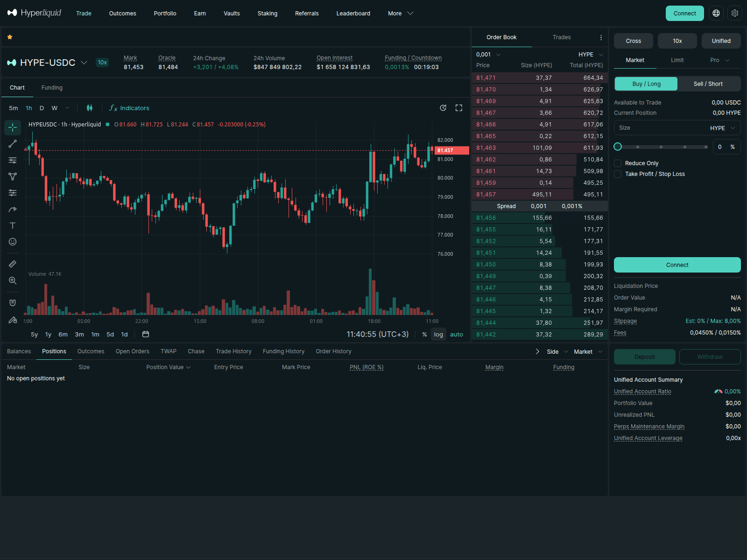This screenshot has width=747, height=560.
Task: Click the order size percentage slider handle
Action: click(618, 147)
